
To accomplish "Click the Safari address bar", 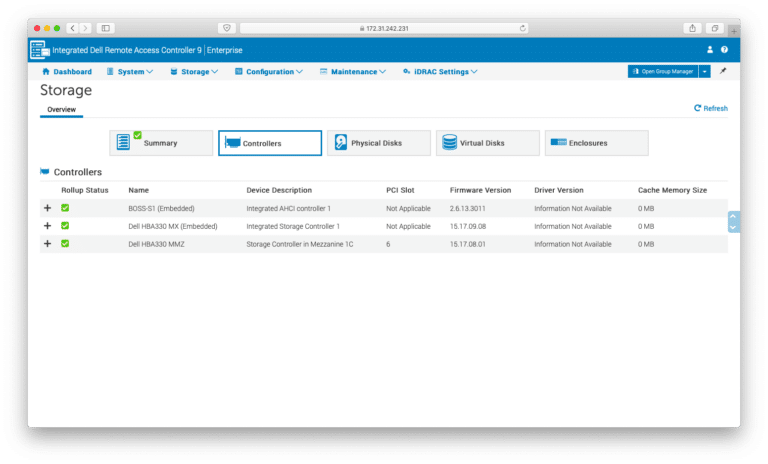I will click(x=384, y=28).
